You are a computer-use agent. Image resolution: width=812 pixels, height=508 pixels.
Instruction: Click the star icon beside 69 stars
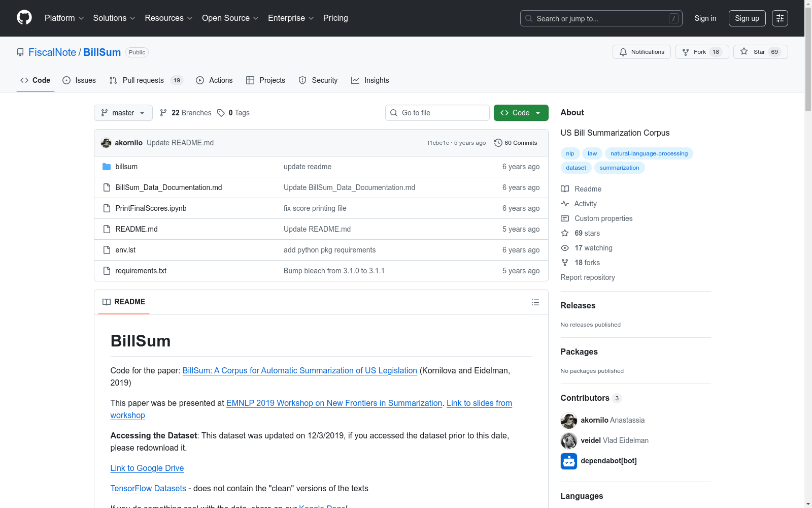point(565,233)
